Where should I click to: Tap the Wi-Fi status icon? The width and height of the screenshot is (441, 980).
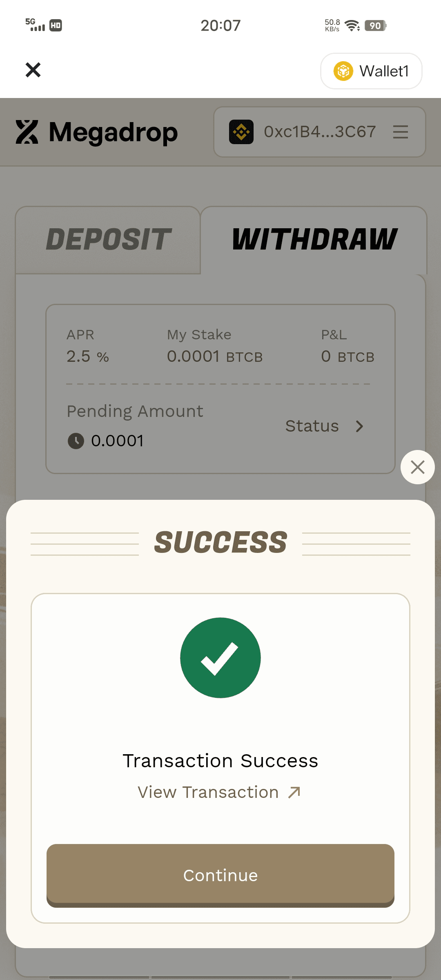[x=352, y=26]
